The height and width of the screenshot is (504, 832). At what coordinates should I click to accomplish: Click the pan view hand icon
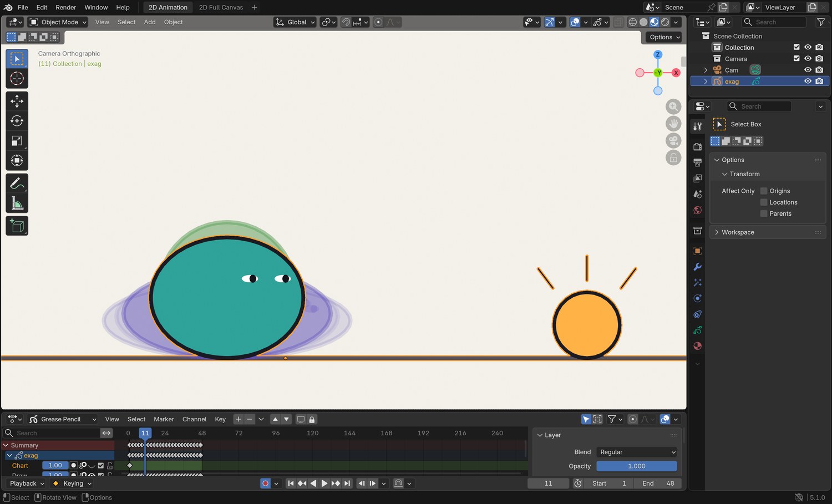tap(673, 124)
